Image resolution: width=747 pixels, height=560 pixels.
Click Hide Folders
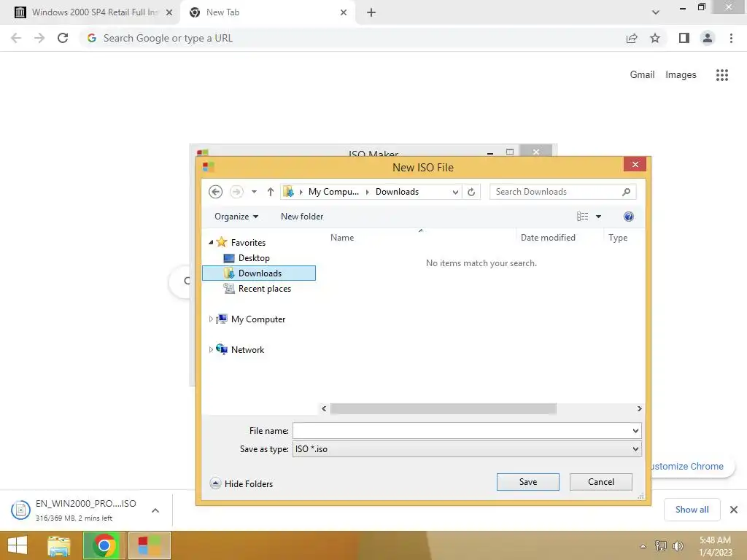point(241,483)
